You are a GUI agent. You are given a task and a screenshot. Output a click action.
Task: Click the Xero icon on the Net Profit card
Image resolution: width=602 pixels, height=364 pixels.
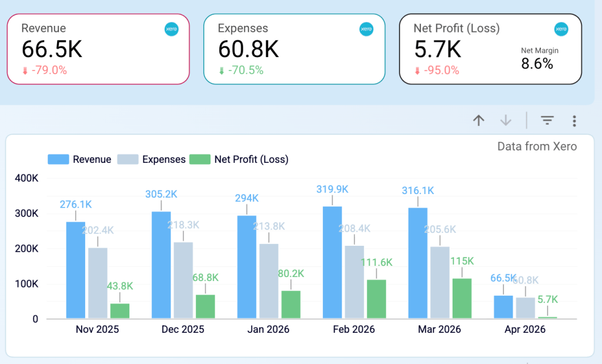(x=560, y=28)
